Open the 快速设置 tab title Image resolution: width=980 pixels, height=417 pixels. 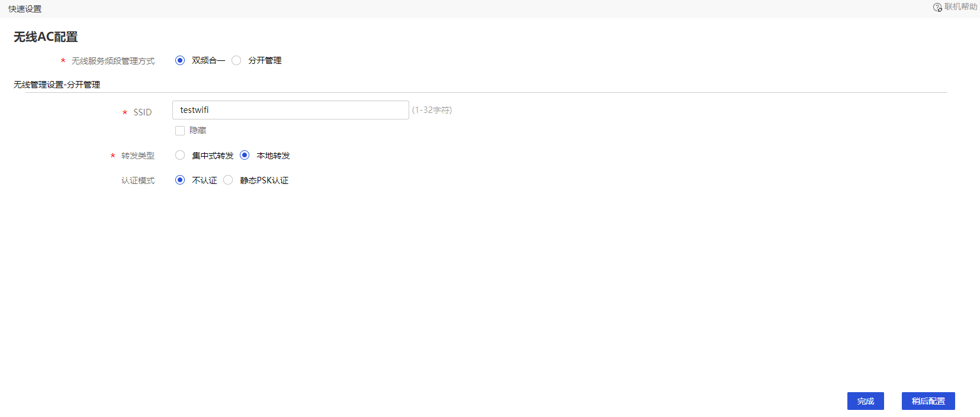[25, 9]
